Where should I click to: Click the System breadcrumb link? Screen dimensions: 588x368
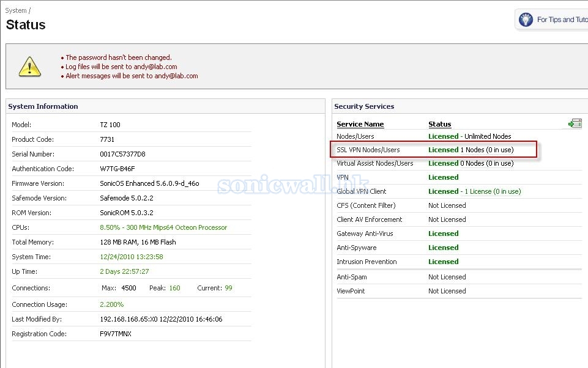coord(16,10)
